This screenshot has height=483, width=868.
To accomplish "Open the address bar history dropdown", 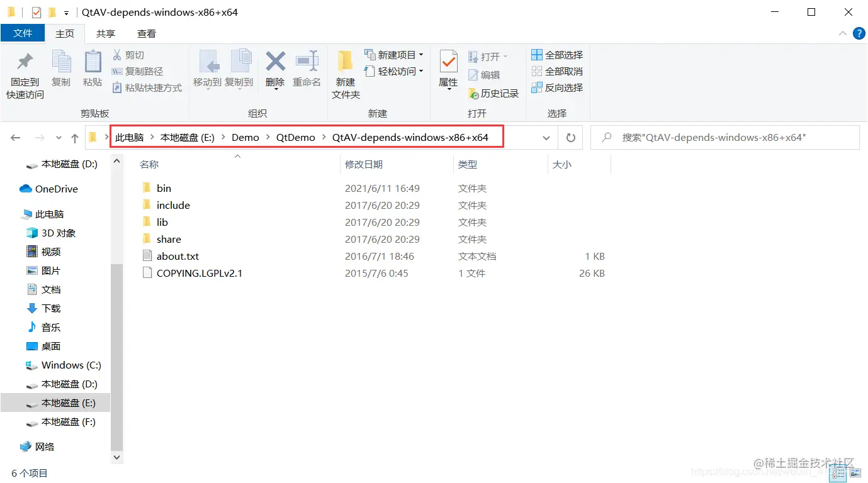I will click(x=546, y=137).
